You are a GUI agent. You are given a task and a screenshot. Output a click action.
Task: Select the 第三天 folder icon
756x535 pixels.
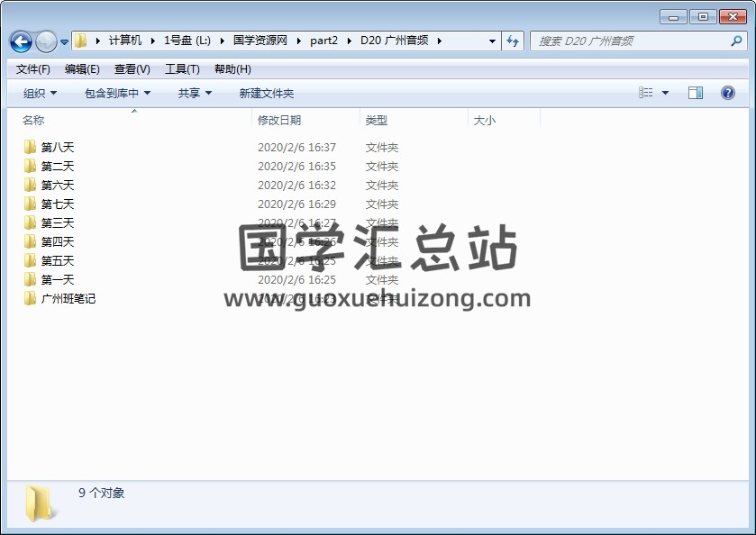[30, 222]
